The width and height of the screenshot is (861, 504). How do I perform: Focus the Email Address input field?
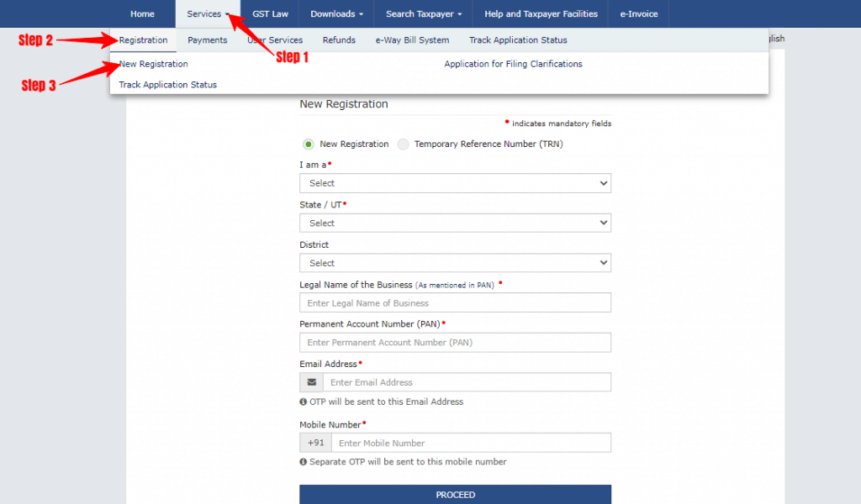pyautogui.click(x=467, y=382)
